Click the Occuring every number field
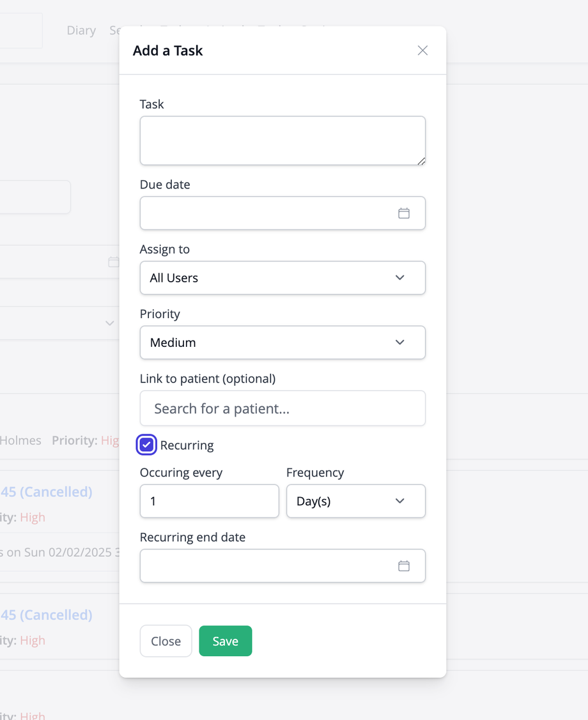The width and height of the screenshot is (588, 720). (209, 501)
